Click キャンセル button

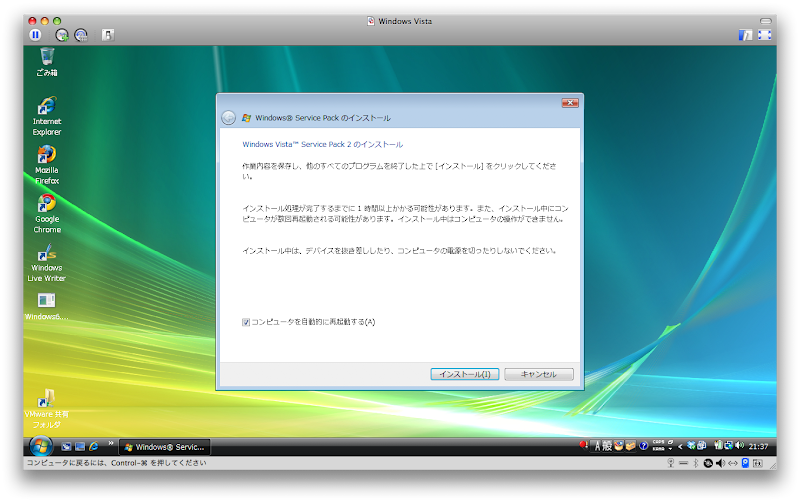pyautogui.click(x=538, y=374)
